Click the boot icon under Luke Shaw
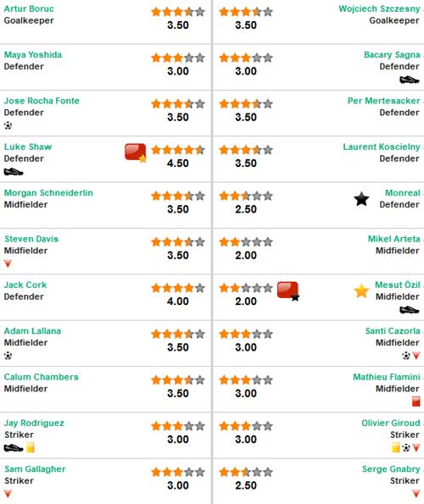The image size is (424, 504). tap(14, 172)
